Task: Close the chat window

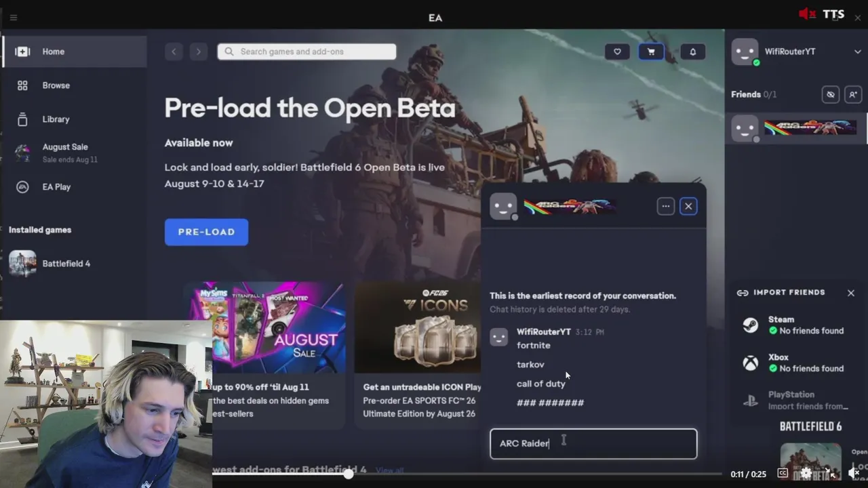Action: (688, 206)
